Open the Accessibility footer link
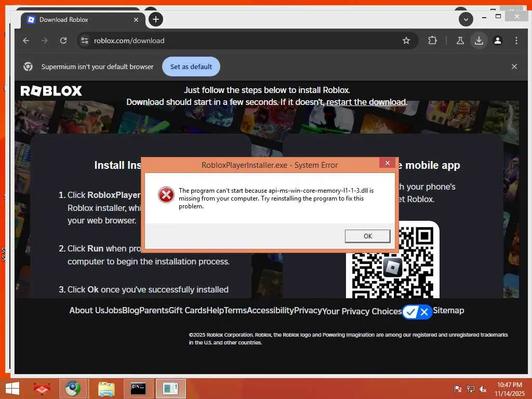The height and width of the screenshot is (399, 532). (x=270, y=311)
